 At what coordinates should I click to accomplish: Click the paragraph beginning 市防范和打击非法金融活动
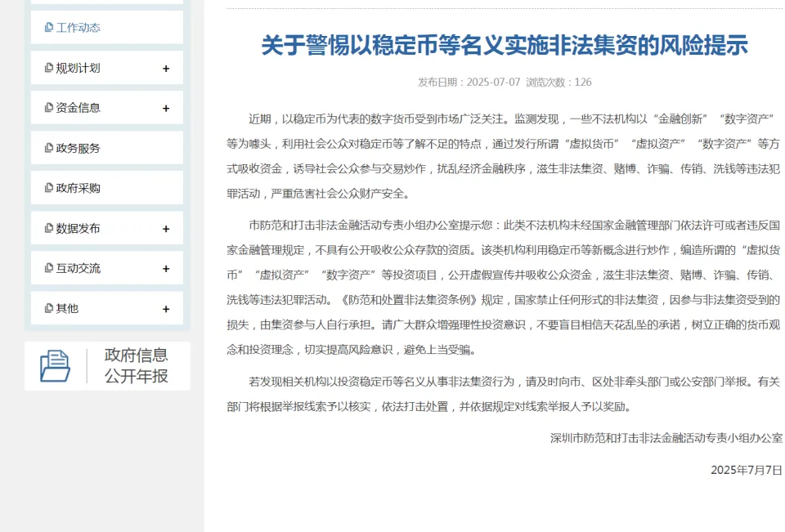coord(503,288)
